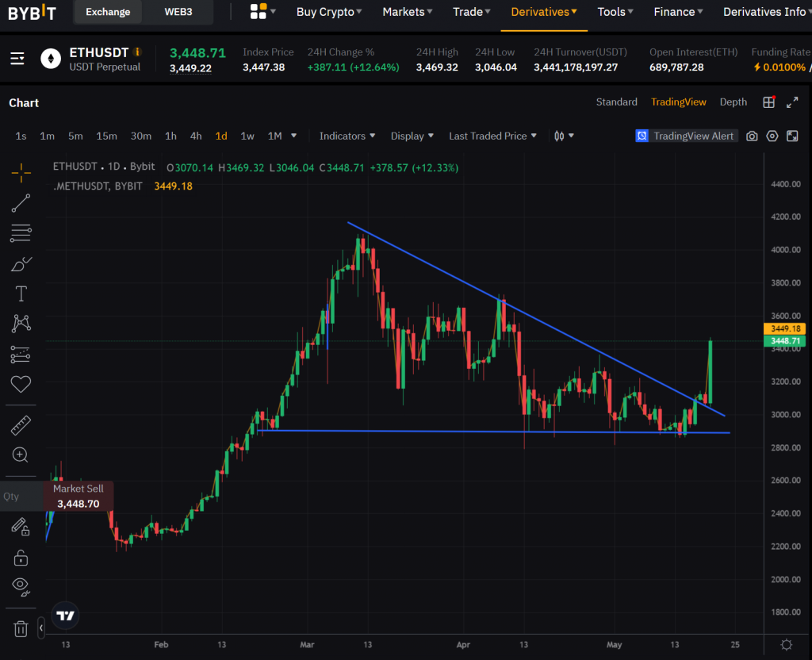Viewport: 812px width, 660px height.
Task: Take a chart snapshot with camera icon
Action: (752, 136)
